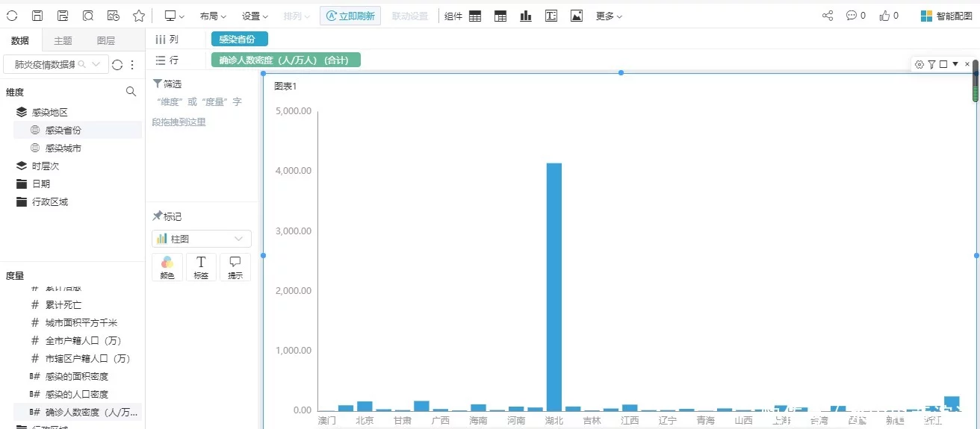The height and width of the screenshot is (429, 980).
Task: Select the 感染的面积密度 measure
Action: [x=77, y=376]
